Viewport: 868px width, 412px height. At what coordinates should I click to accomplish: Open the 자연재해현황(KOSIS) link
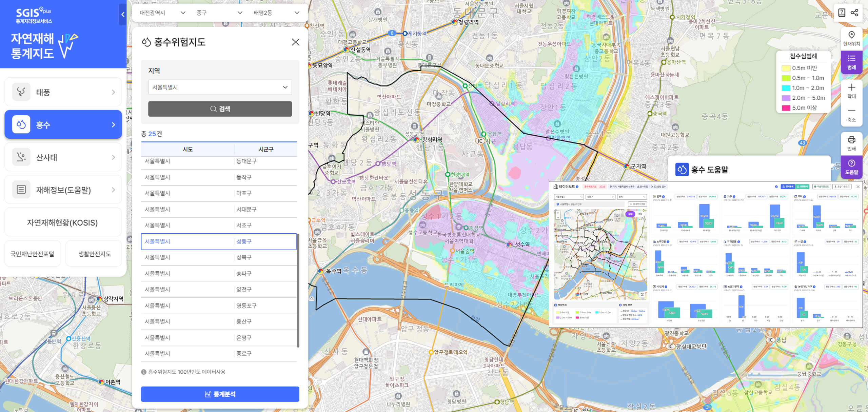[x=63, y=222]
